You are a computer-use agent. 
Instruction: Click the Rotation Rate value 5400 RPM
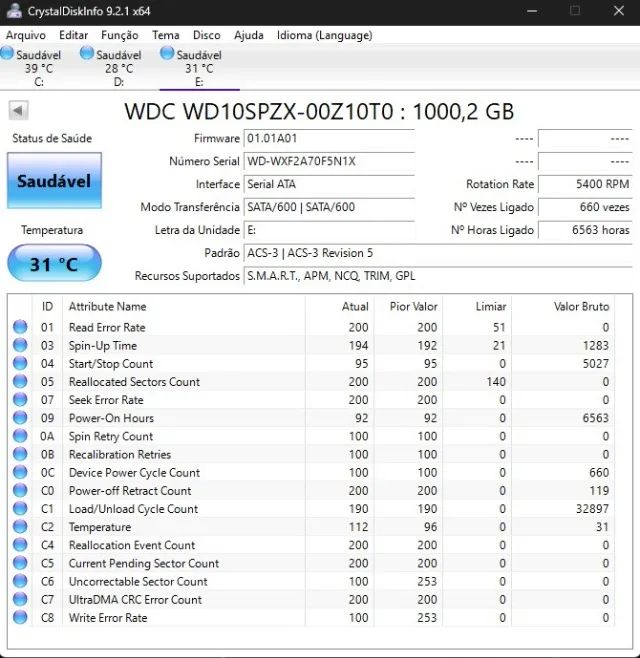click(x=585, y=184)
